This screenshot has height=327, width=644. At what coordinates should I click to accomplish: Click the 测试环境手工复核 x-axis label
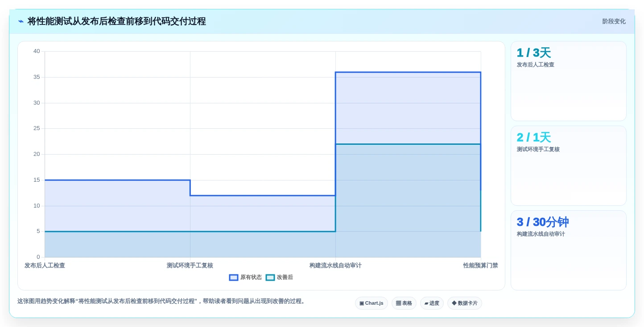click(190, 266)
